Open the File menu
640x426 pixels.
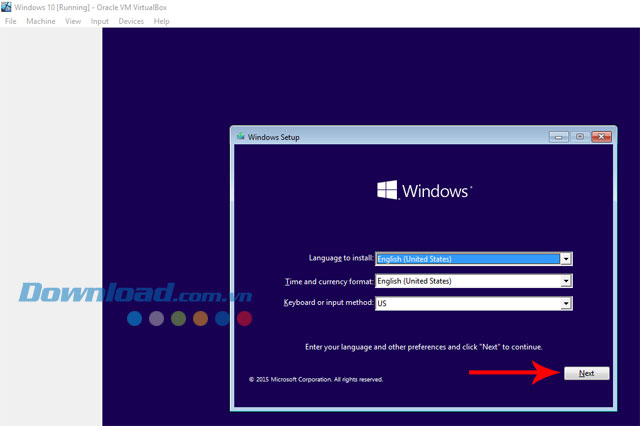(11, 21)
